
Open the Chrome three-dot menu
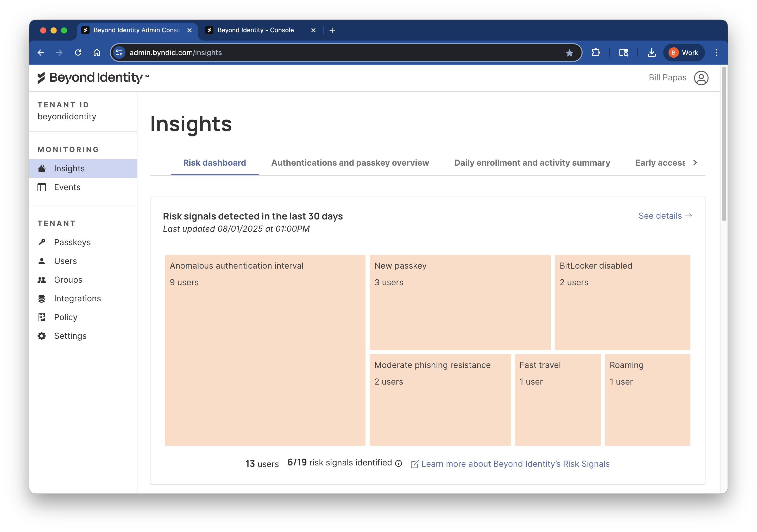pos(716,52)
